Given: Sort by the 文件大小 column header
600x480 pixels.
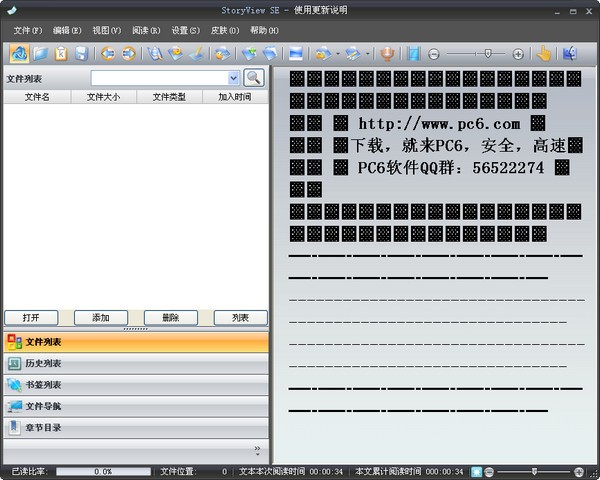Looking at the screenshot, I should (x=103, y=97).
